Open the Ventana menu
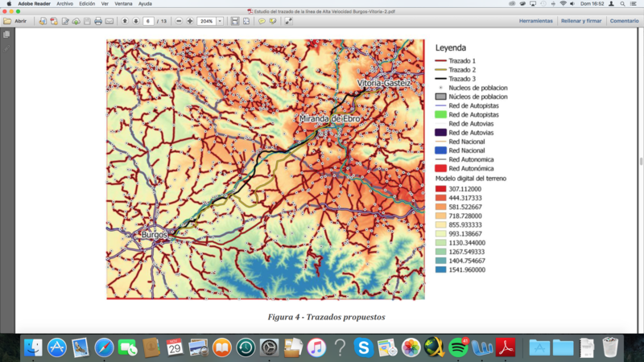The height and width of the screenshot is (362, 644). pyautogui.click(x=123, y=4)
